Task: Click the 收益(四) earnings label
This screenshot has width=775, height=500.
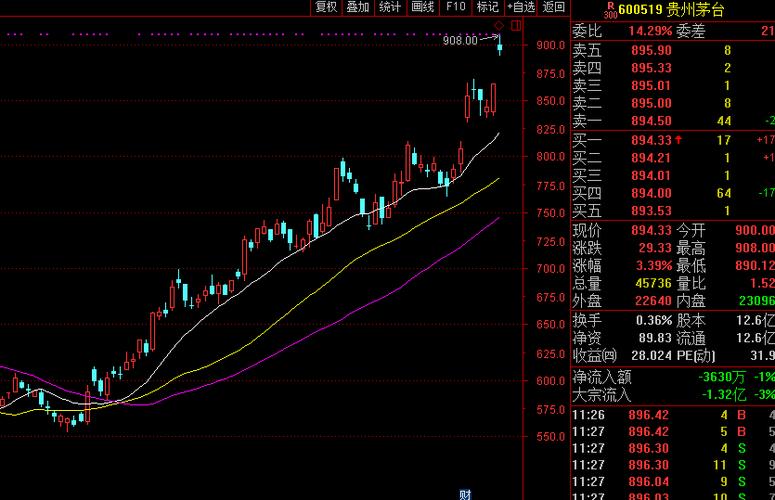Action: 596,356
